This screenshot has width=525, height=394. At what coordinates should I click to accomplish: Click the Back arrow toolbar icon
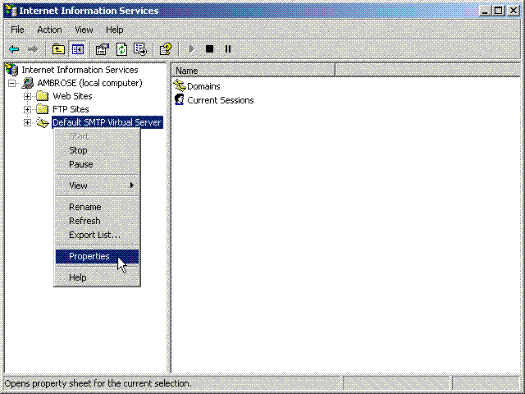(14, 50)
